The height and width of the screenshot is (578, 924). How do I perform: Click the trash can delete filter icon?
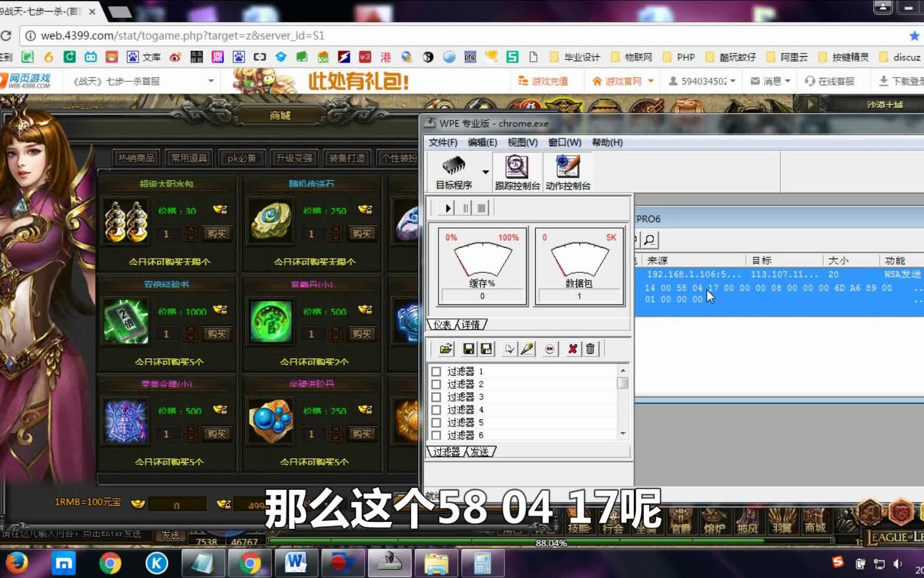[x=590, y=349]
